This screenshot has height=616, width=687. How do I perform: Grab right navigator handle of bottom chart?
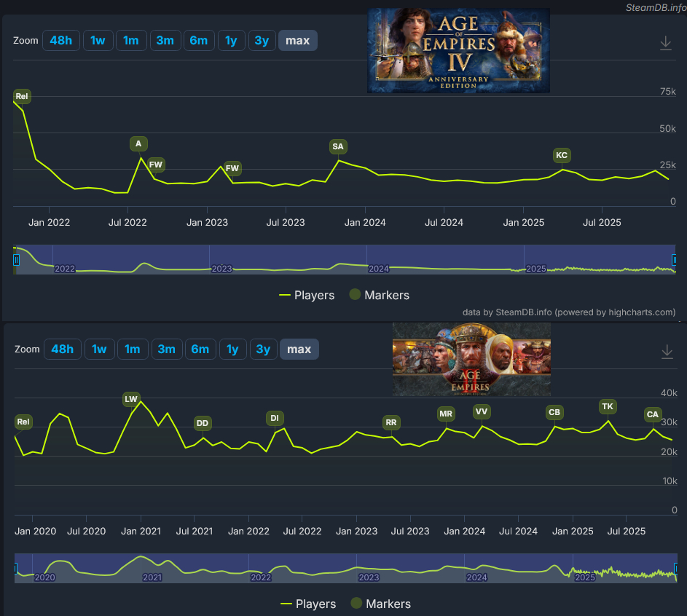pos(675,568)
